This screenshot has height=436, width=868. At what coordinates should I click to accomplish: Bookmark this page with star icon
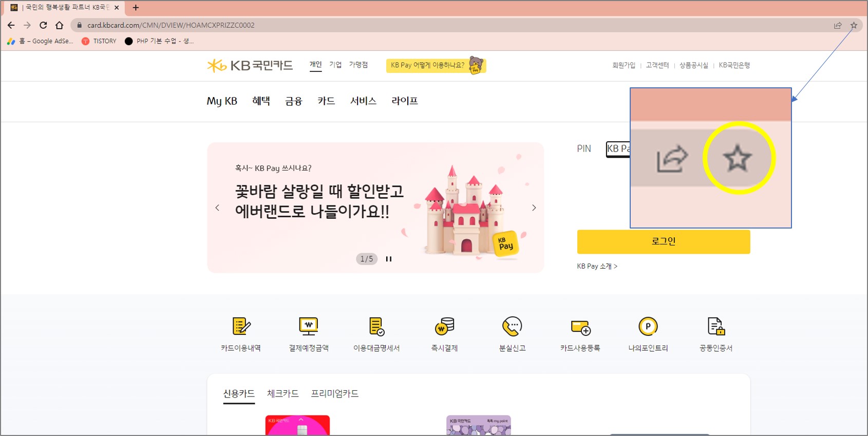tap(854, 25)
